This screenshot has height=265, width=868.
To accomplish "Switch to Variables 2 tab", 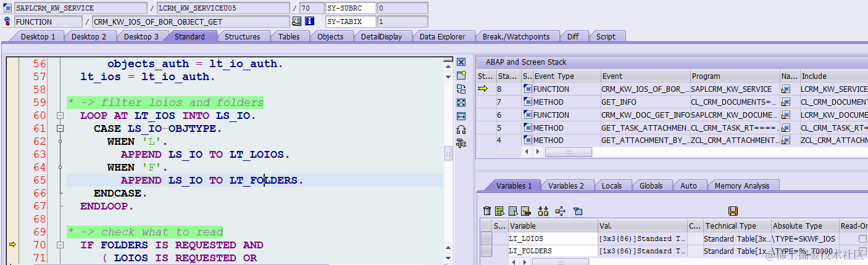I will (x=566, y=185).
